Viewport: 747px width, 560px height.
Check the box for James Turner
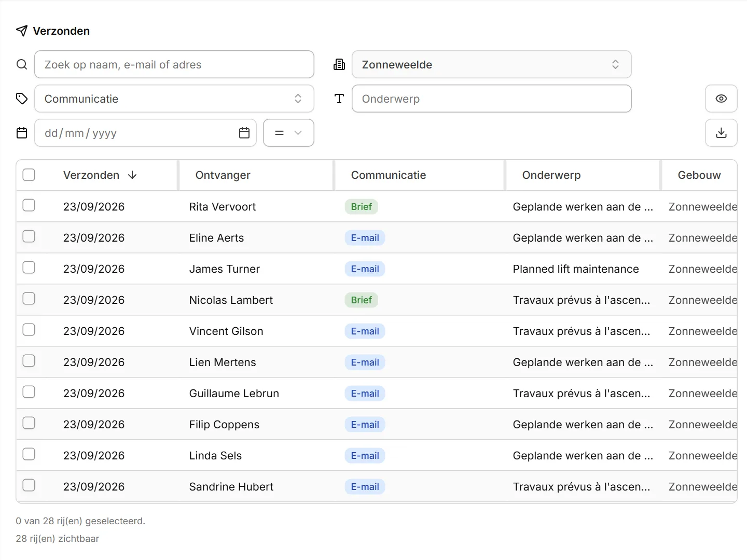29,268
